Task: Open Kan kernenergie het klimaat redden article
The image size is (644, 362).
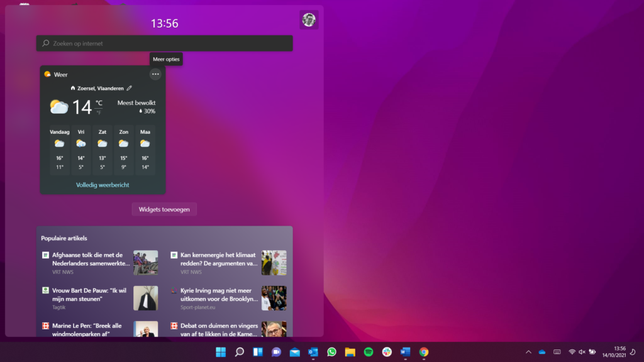Action: (219, 259)
